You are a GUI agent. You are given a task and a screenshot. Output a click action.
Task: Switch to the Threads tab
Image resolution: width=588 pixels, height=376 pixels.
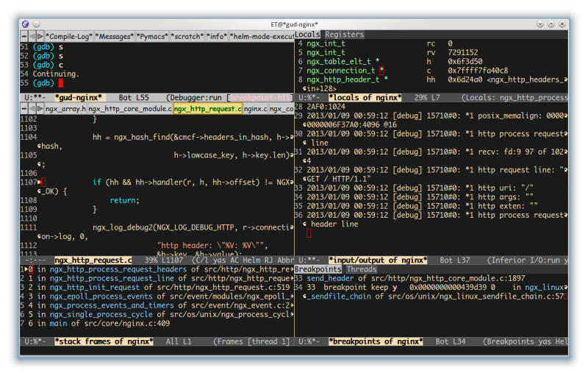coord(362,269)
